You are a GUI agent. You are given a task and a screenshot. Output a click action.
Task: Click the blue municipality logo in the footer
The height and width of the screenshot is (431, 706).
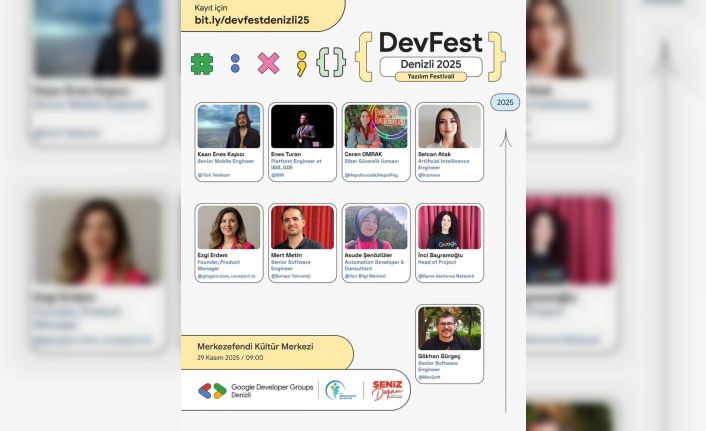[x=340, y=390]
